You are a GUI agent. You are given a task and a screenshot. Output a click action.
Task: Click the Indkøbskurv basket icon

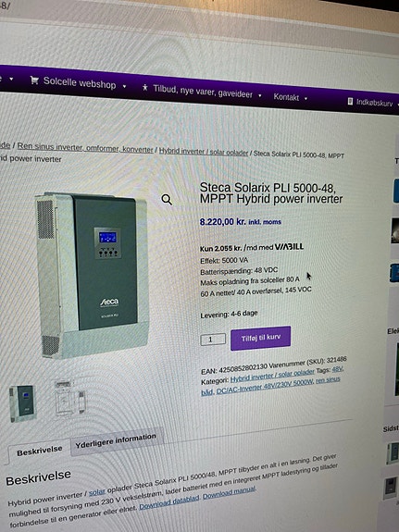(350, 101)
